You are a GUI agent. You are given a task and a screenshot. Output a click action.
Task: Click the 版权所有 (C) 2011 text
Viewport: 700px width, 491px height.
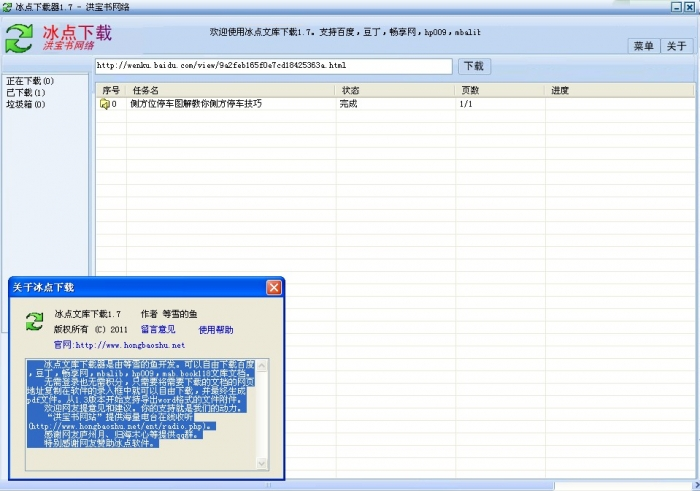click(91, 329)
